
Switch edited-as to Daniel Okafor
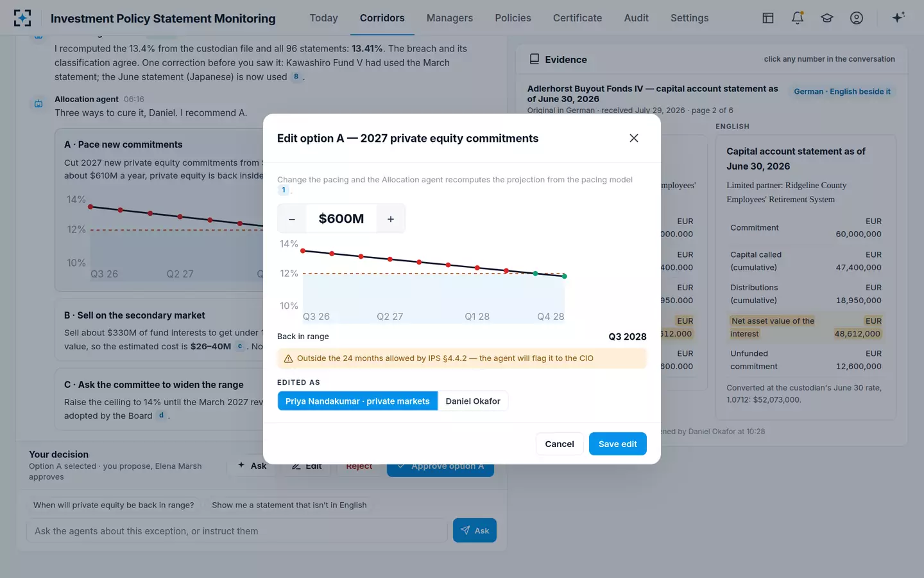[473, 401]
